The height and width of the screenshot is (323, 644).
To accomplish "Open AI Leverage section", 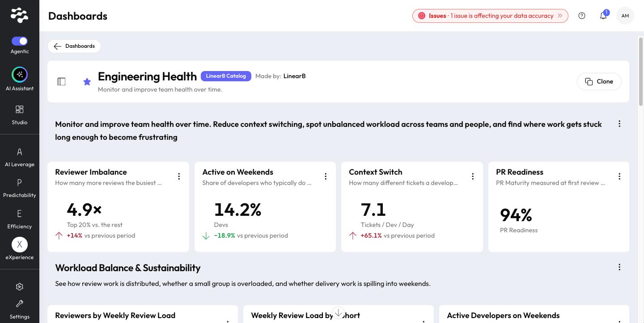I will point(20,157).
